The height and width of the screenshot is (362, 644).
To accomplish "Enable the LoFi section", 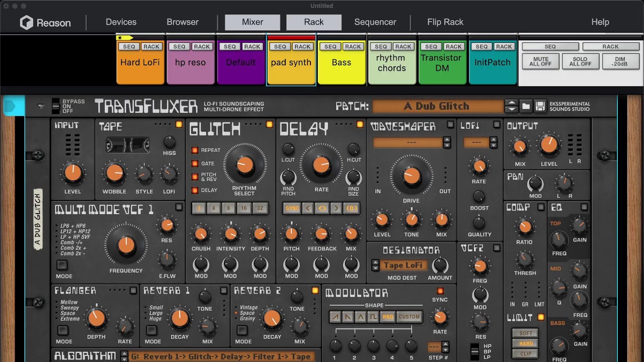I will pyautogui.click(x=497, y=125).
